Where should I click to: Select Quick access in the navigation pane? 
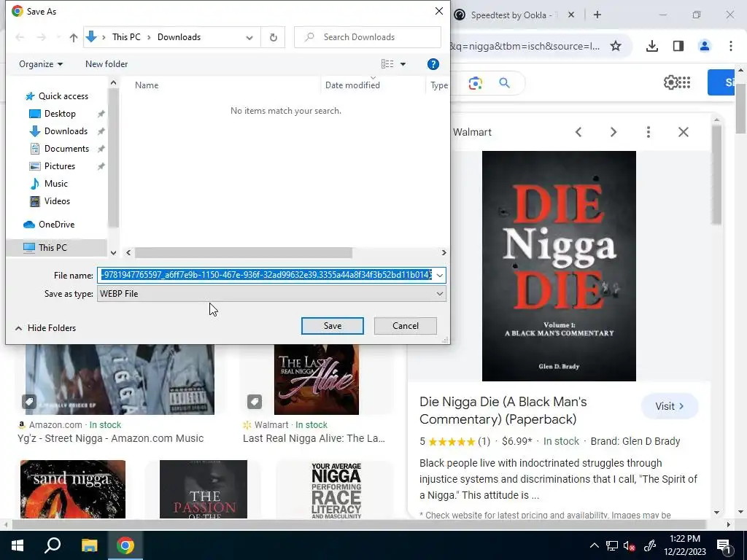(63, 96)
